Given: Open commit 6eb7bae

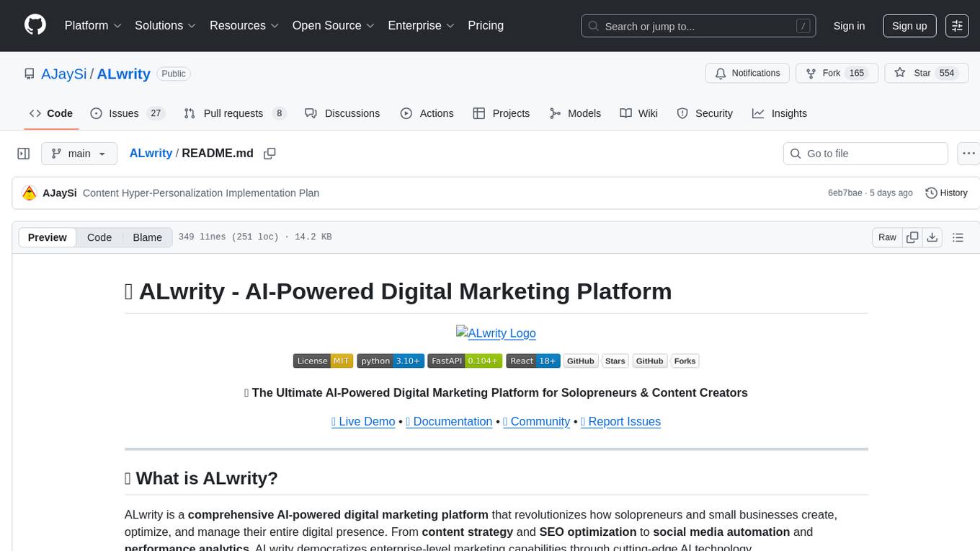Looking at the screenshot, I should pyautogui.click(x=845, y=193).
